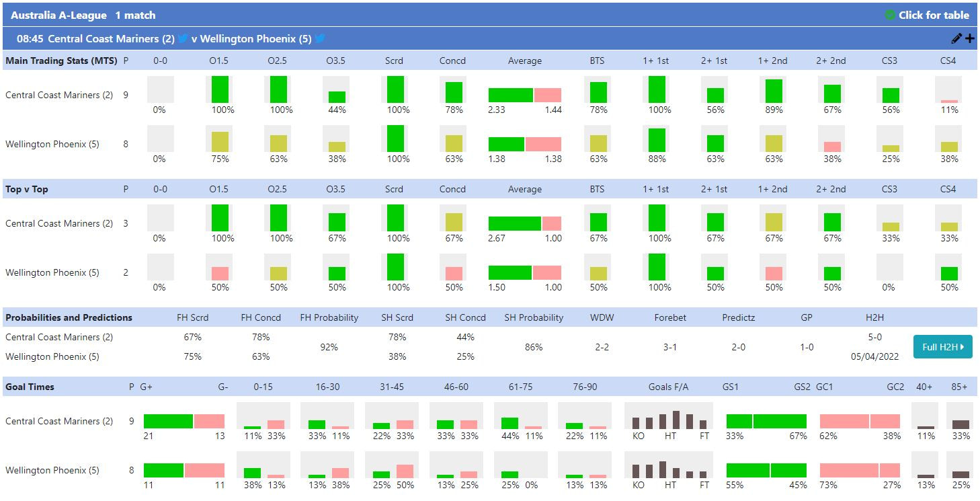Click the H2H date 05/04/2022
This screenshot has height=501, width=980.
point(874,356)
